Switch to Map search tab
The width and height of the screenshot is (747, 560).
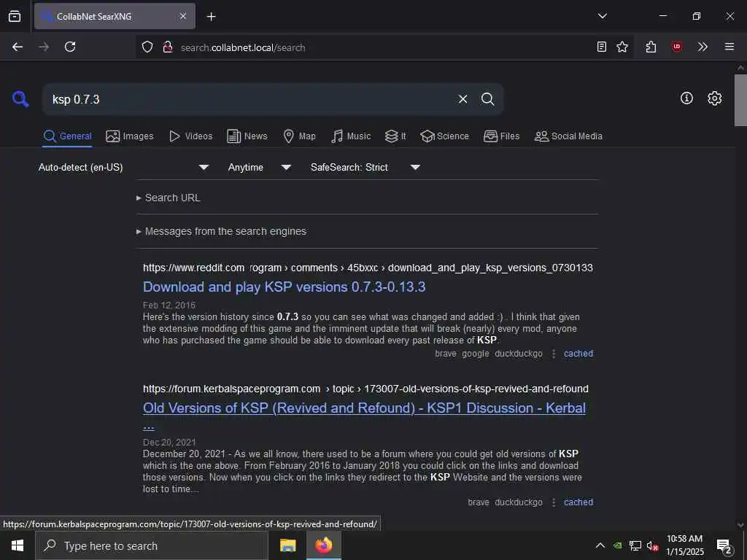[299, 136]
